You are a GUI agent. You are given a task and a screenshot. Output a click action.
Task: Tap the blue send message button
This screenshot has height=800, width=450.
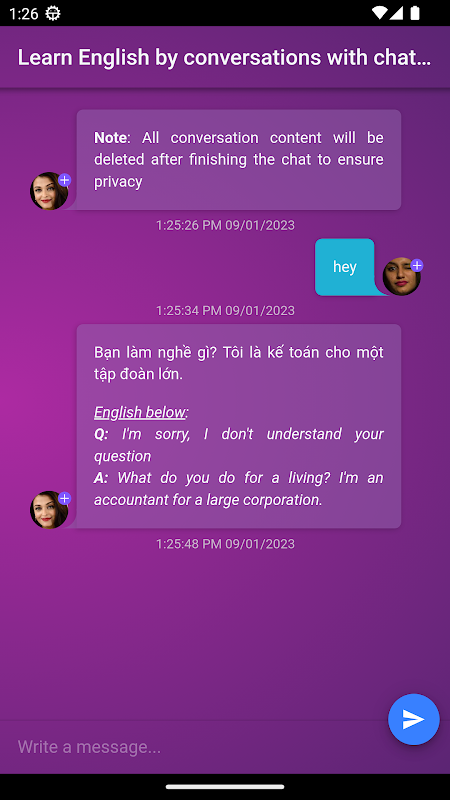tap(413, 719)
